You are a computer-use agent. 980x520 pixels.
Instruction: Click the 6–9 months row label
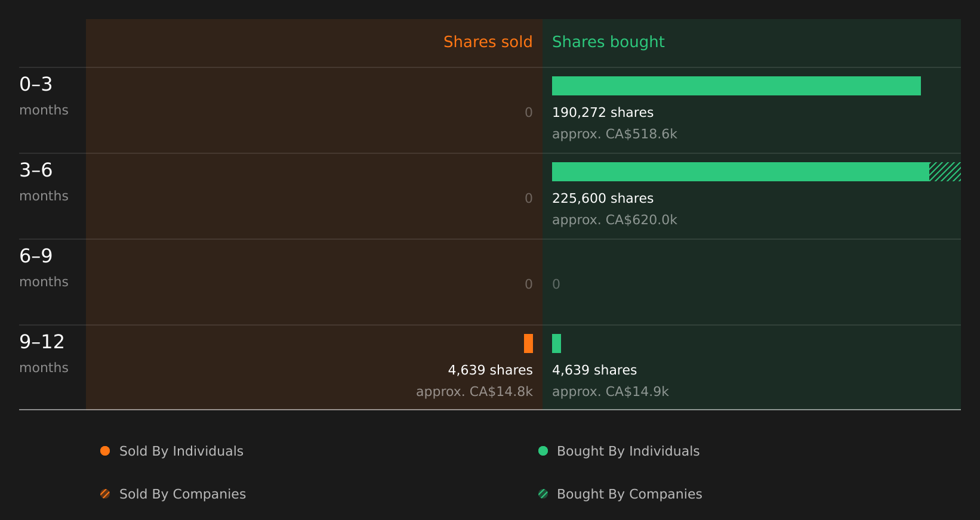pos(44,268)
